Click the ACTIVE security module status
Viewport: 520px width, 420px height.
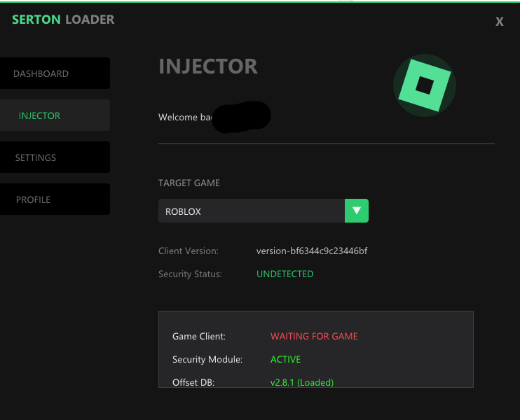[x=285, y=359]
